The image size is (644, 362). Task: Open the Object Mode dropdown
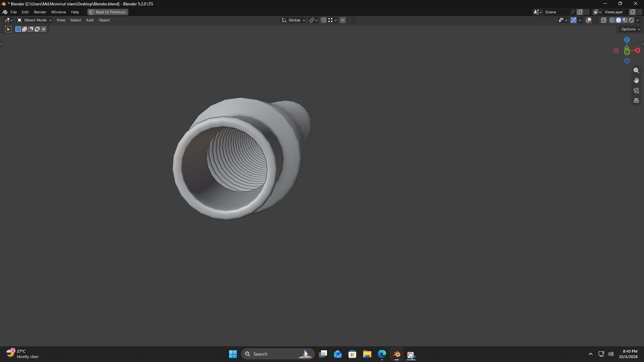tap(34, 20)
